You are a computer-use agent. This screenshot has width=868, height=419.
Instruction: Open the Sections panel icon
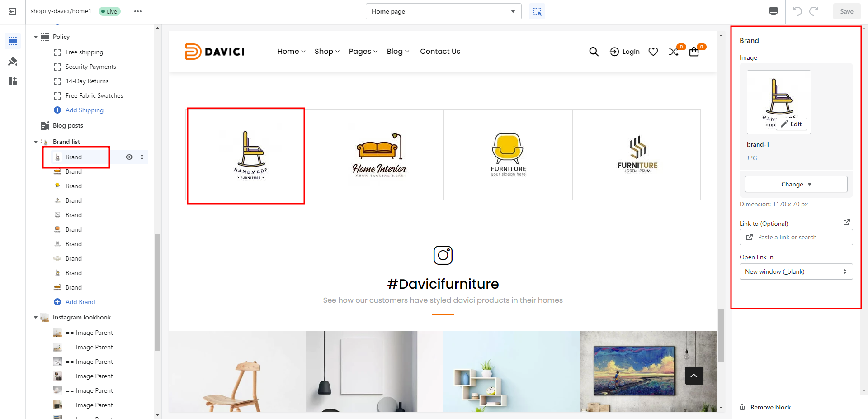pos(13,41)
